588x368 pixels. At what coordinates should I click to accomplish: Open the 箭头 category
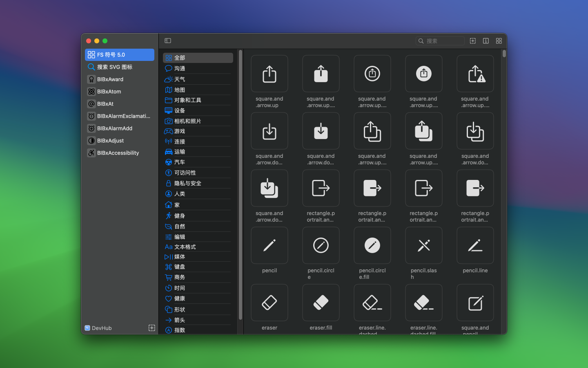[x=198, y=320]
